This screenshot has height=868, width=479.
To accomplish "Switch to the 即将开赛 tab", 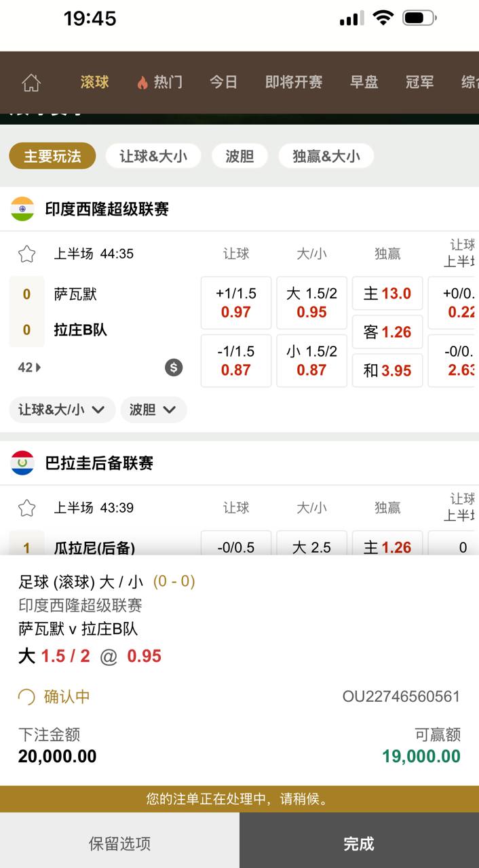I will (293, 83).
